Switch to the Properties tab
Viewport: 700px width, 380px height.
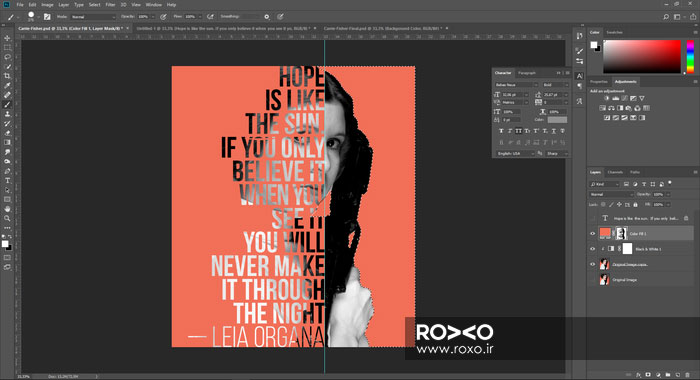(599, 82)
